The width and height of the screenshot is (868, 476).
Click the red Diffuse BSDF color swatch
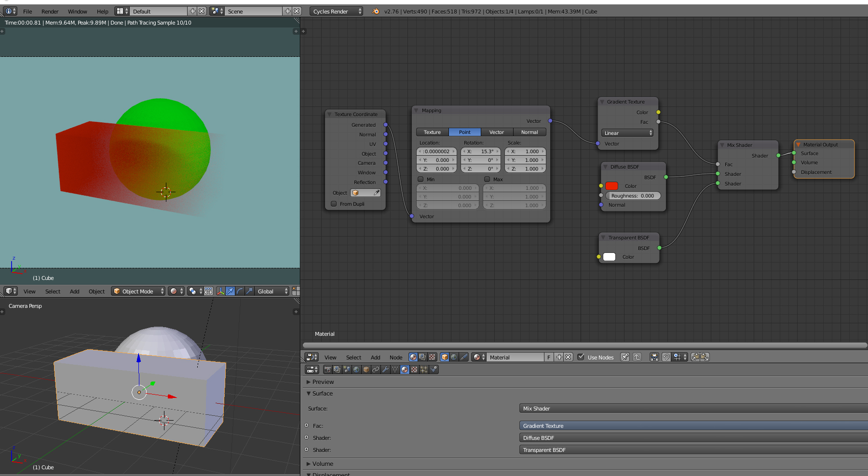[611, 186]
